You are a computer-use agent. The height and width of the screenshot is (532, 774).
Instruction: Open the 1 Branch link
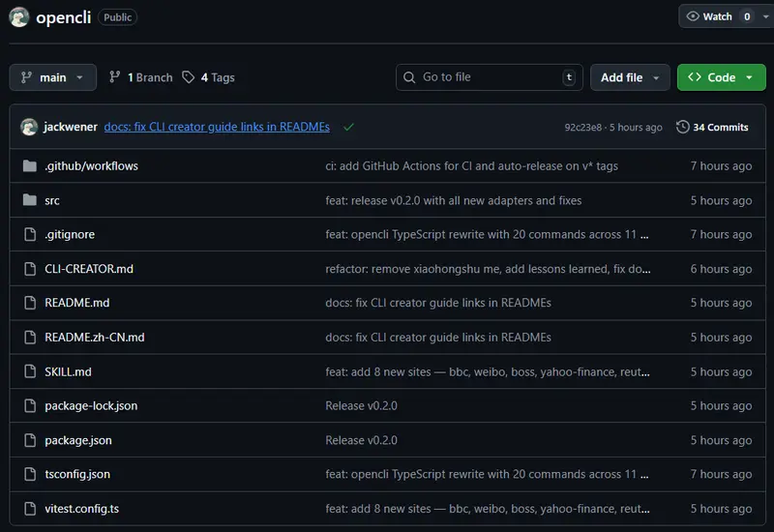[140, 77]
